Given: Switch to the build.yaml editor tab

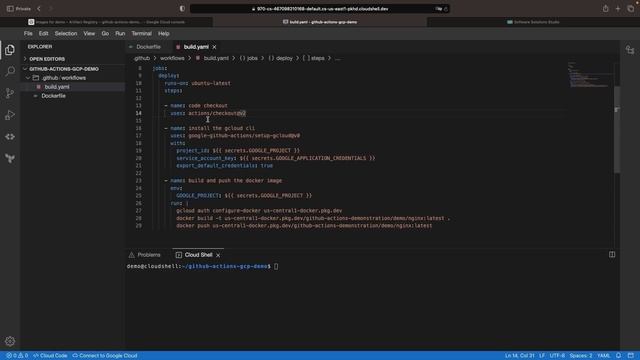Looking at the screenshot, I should click(196, 47).
